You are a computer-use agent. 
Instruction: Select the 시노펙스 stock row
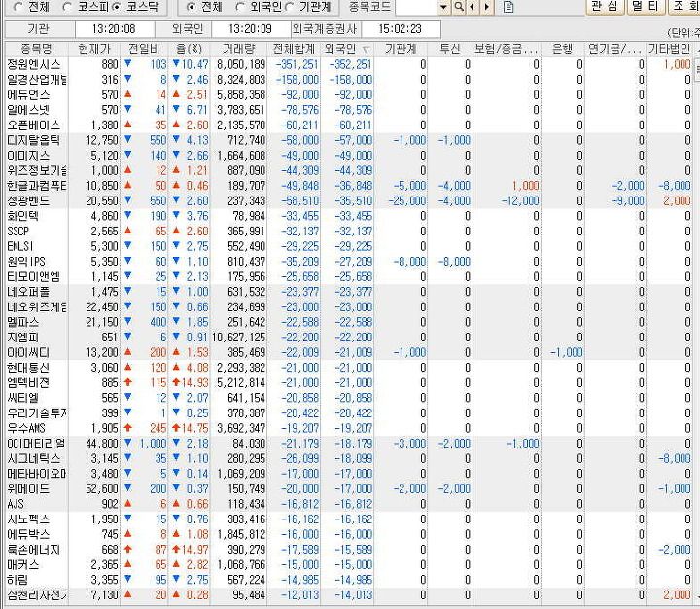coord(349,519)
